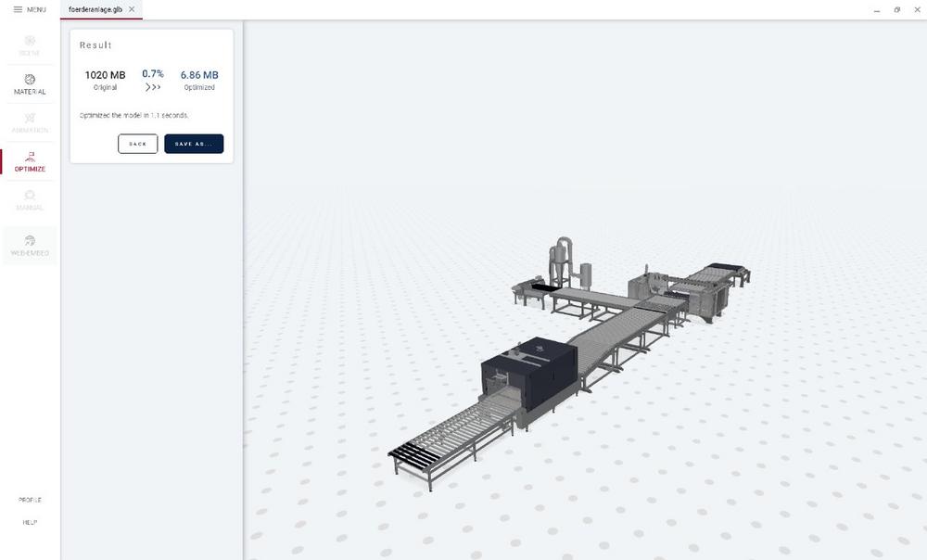The height and width of the screenshot is (560, 927).
Task: Click the BACK button in Result
Action: click(x=138, y=144)
